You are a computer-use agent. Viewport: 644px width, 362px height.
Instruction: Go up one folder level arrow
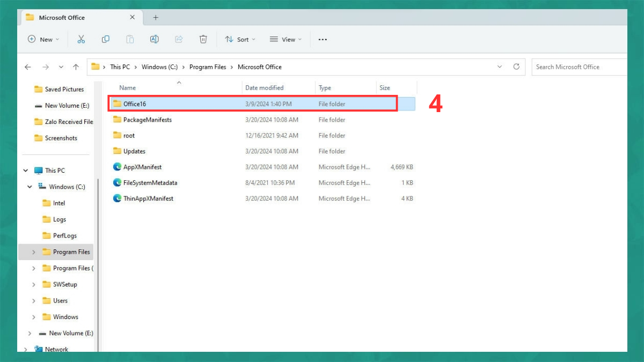tap(76, 67)
